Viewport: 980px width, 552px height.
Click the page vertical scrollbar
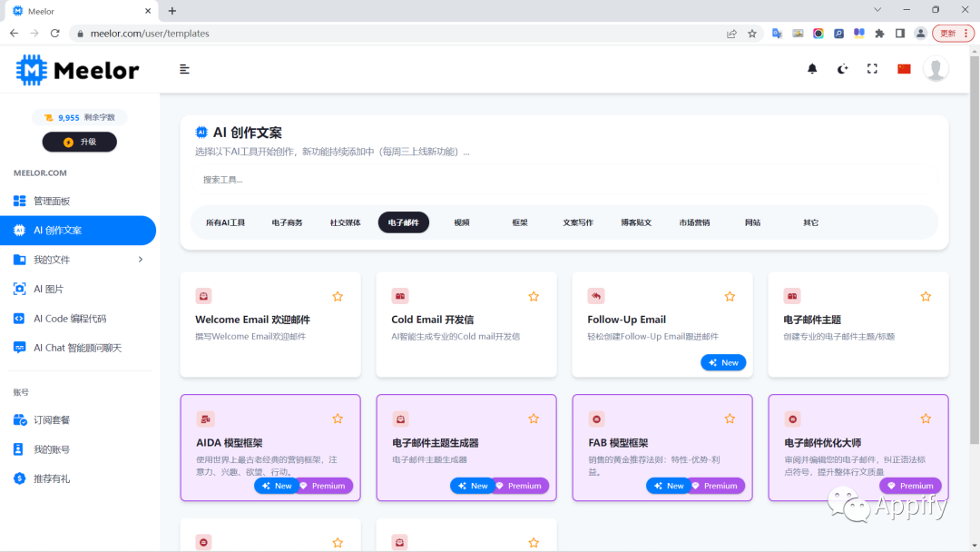[975, 250]
